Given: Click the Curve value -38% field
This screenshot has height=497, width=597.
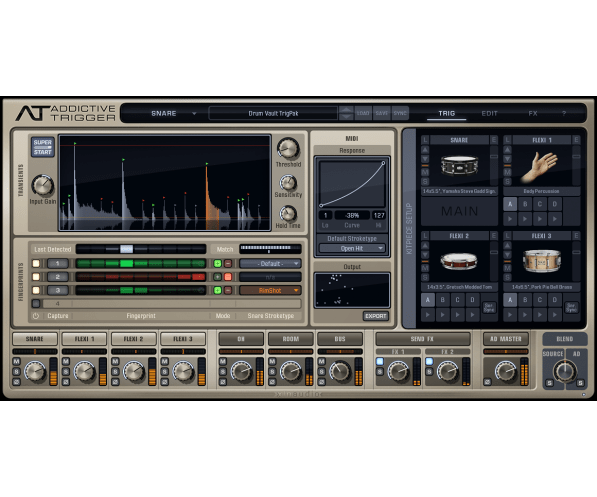Looking at the screenshot, I should point(352,215).
